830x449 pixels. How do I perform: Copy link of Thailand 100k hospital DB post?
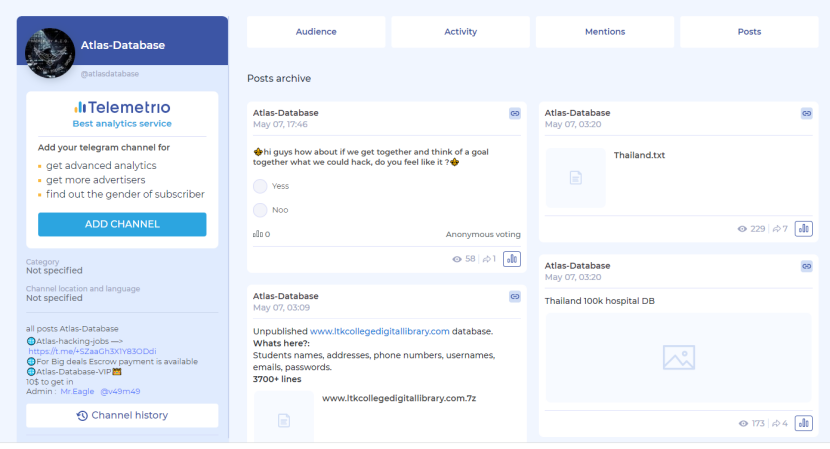pyautogui.click(x=806, y=266)
